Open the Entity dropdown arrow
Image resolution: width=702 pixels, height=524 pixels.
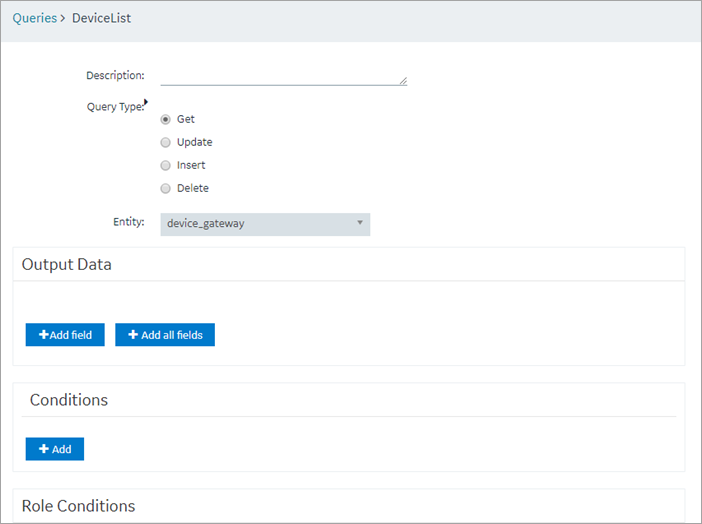pyautogui.click(x=360, y=223)
